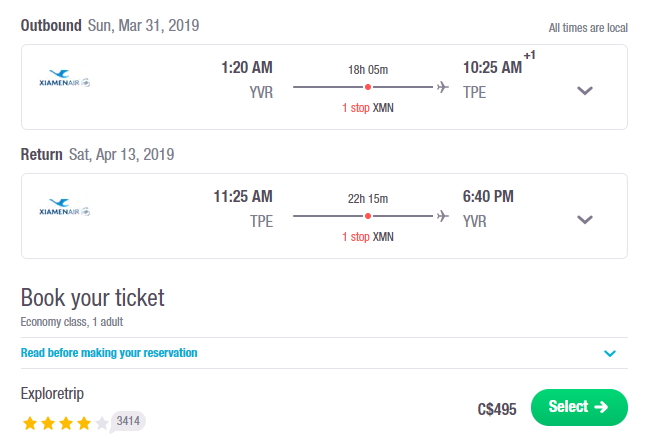The width and height of the screenshot is (655, 444).
Task: Click the airplane icon on return route line
Action: point(442,216)
